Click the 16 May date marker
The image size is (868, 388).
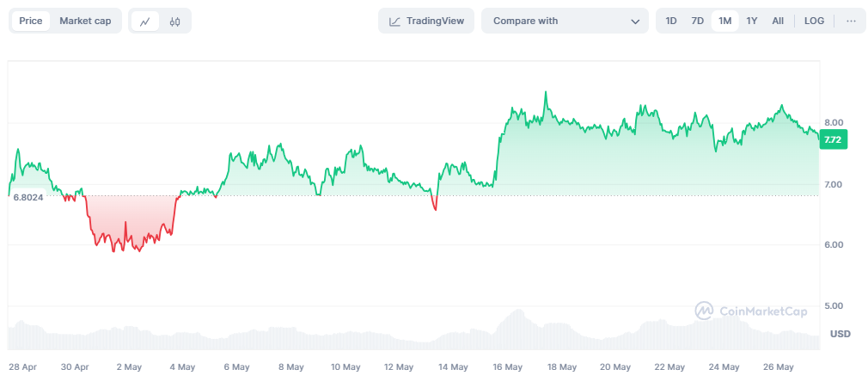coord(508,367)
